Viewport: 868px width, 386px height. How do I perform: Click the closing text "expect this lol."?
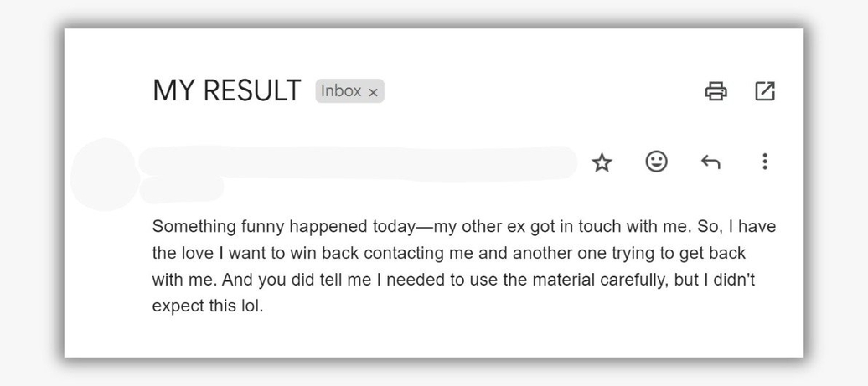click(208, 306)
